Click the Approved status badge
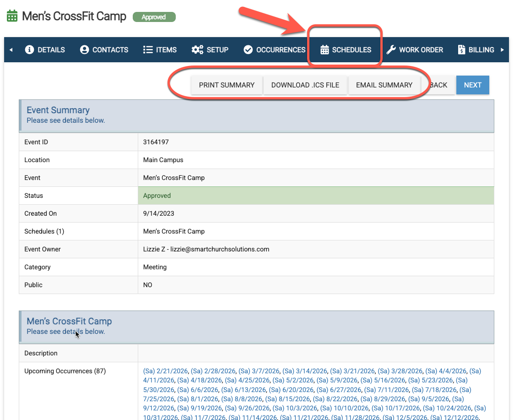Viewport: 514px width, 420px height. click(x=154, y=17)
